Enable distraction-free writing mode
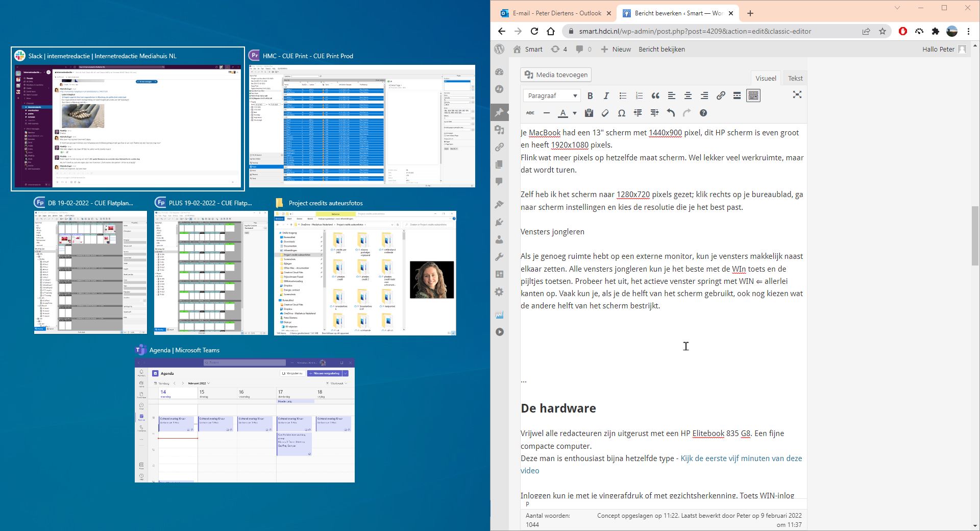This screenshot has height=531, width=980. tap(797, 95)
